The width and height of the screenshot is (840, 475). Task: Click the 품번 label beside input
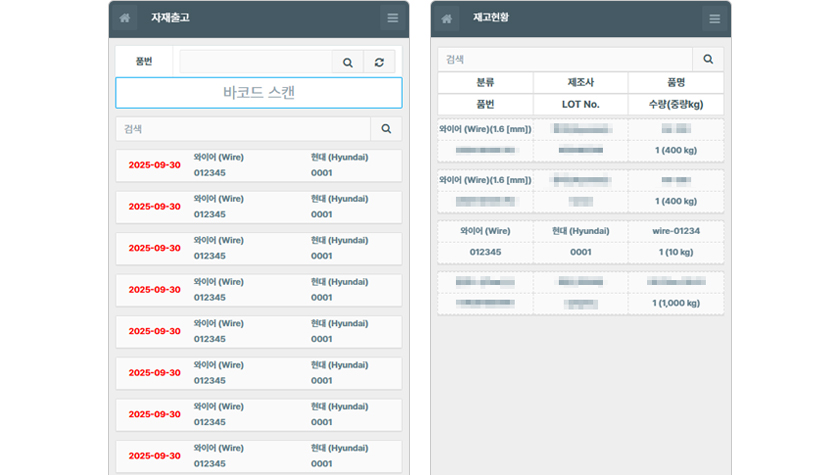[144, 62]
